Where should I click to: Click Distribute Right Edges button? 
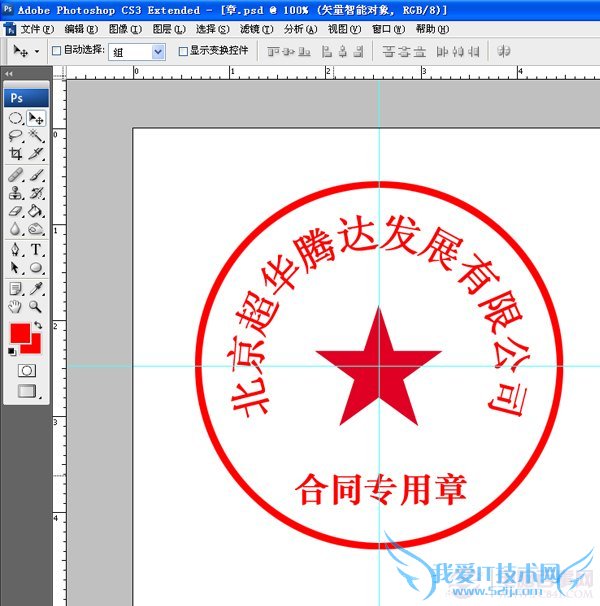(x=474, y=51)
